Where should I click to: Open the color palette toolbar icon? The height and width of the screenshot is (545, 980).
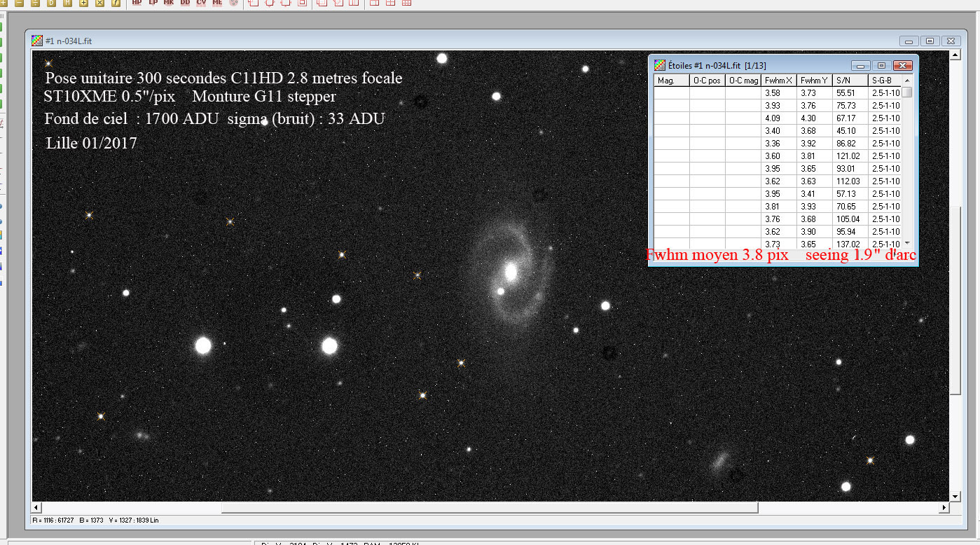pos(233,3)
